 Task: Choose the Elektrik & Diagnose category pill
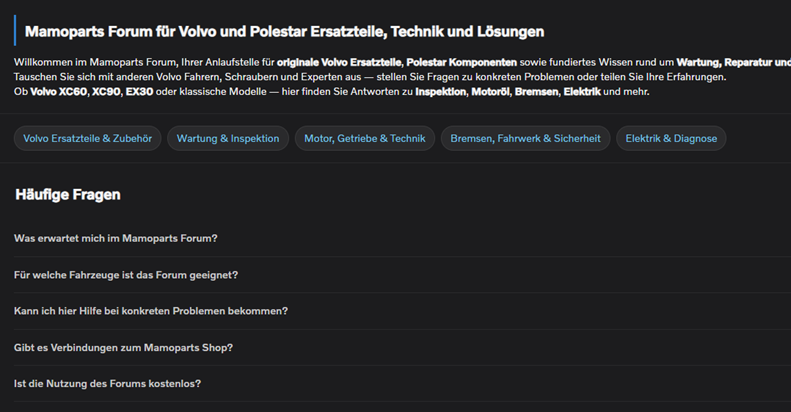pos(671,139)
